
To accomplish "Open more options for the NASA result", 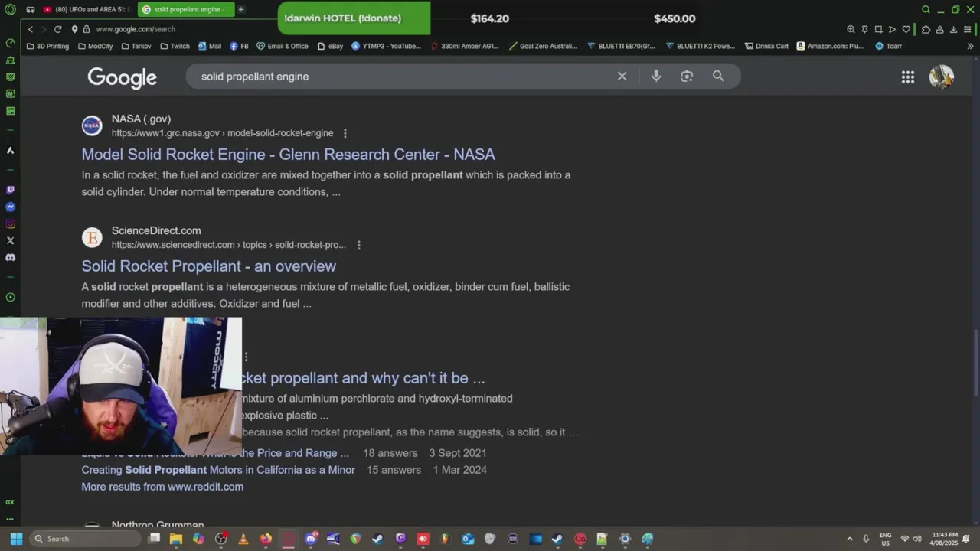I will click(x=345, y=133).
